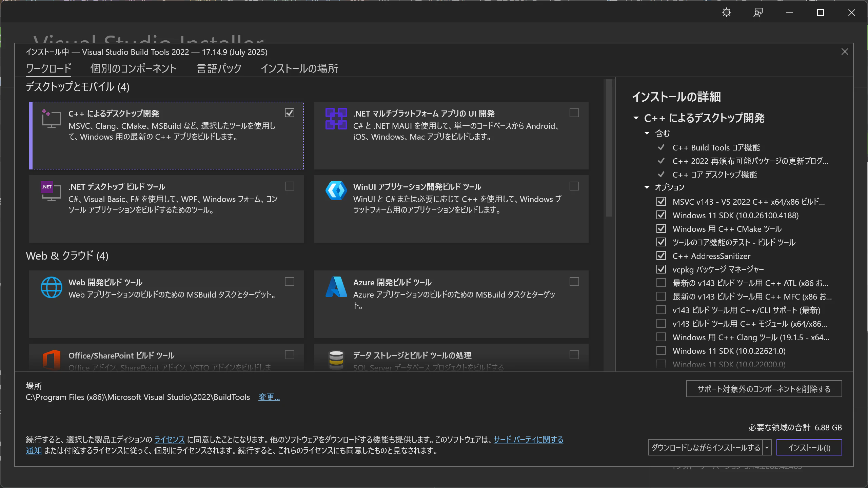
Task: Open theme settings sun icon in title bar
Action: pos(727,13)
